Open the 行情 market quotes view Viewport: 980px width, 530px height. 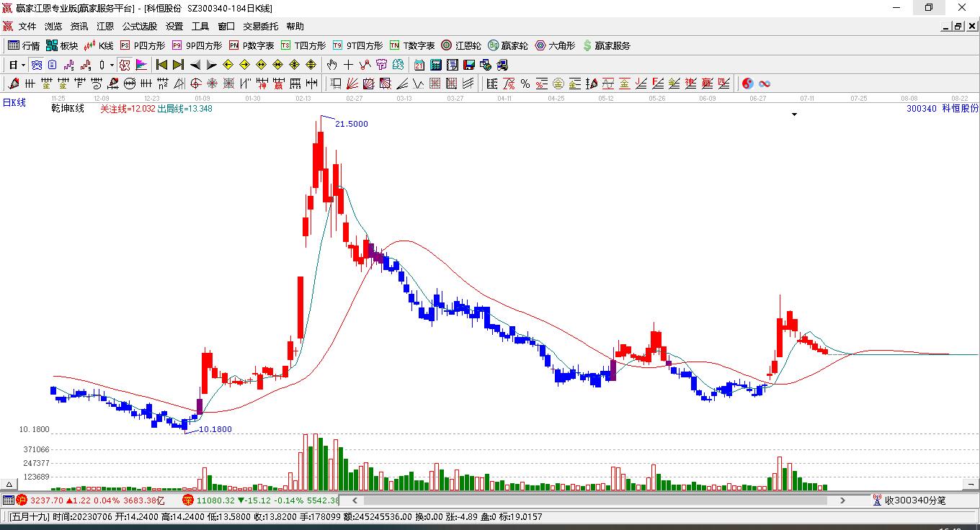(x=24, y=45)
